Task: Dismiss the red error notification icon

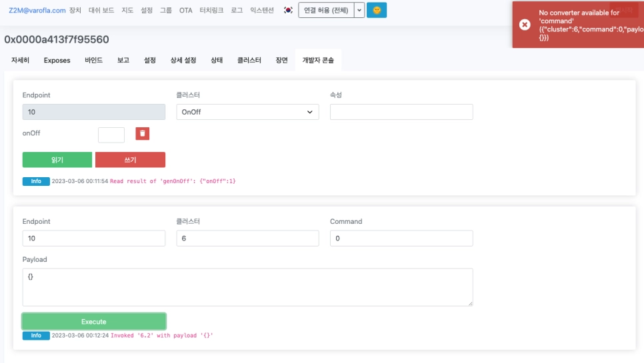Action: (x=525, y=25)
